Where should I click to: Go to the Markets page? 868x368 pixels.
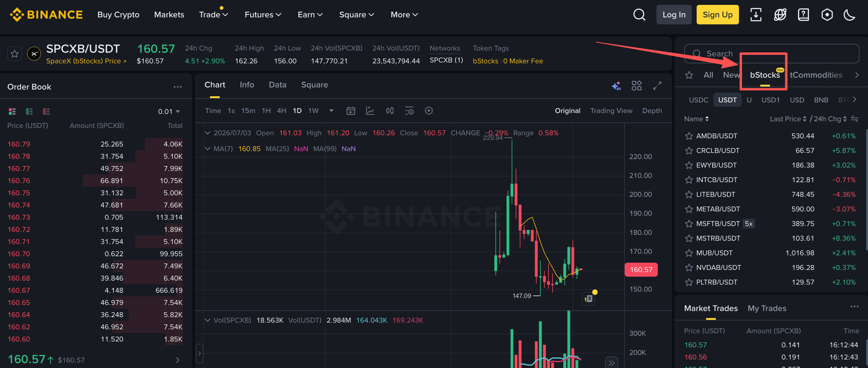tap(169, 15)
